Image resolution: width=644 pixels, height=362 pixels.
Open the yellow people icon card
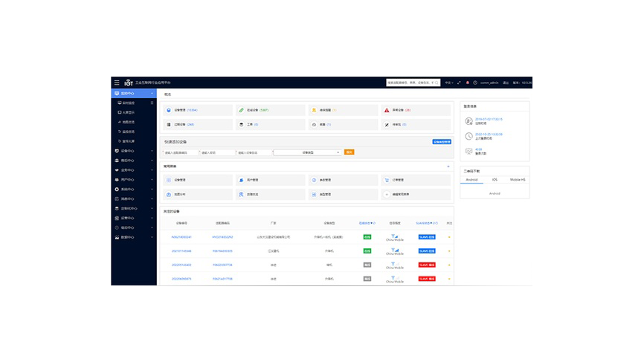pos(343,110)
